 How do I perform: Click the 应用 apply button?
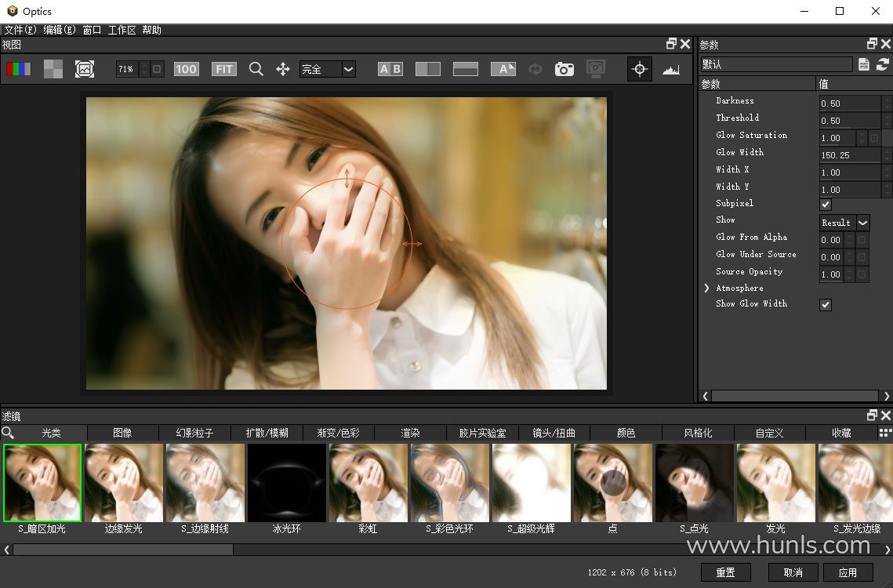click(x=848, y=572)
